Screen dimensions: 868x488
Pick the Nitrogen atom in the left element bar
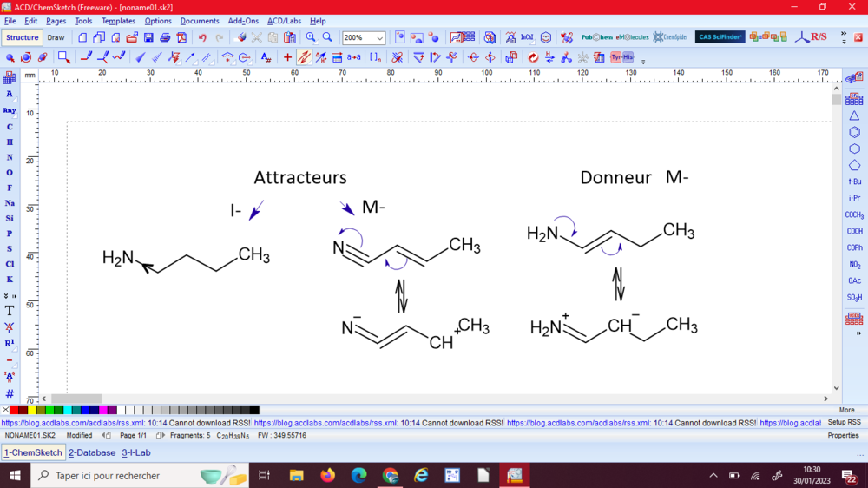[x=10, y=157]
